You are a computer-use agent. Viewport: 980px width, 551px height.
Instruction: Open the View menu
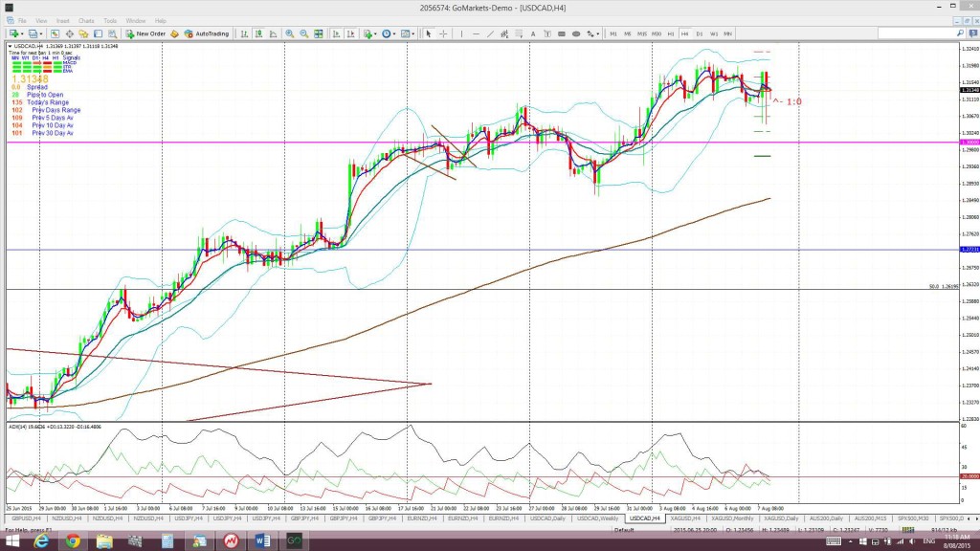[41, 21]
